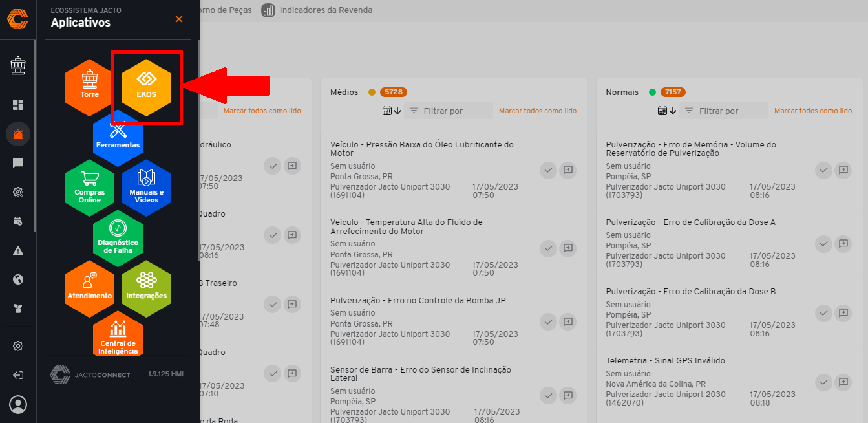
Task: Open the user profile avatar
Action: tap(18, 405)
